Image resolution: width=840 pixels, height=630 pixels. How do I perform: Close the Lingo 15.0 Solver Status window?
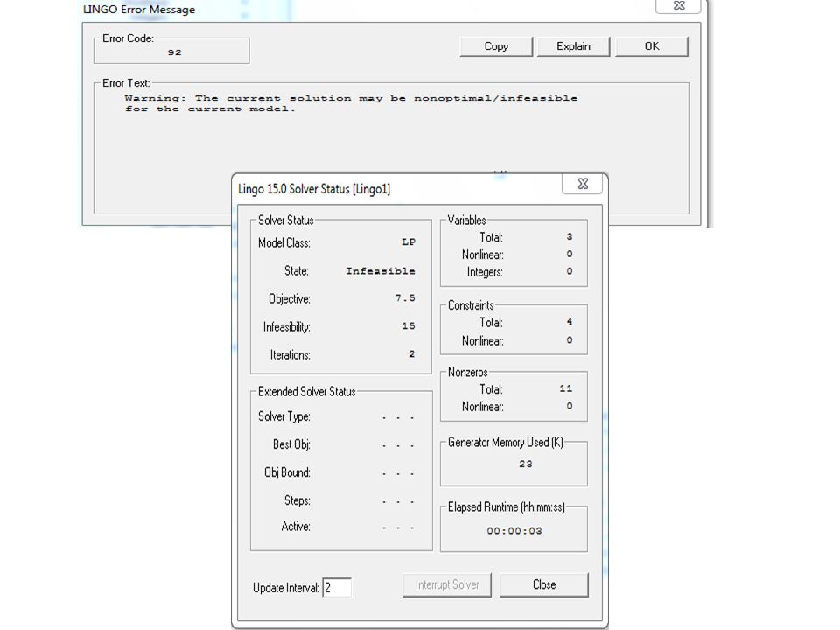tap(583, 184)
